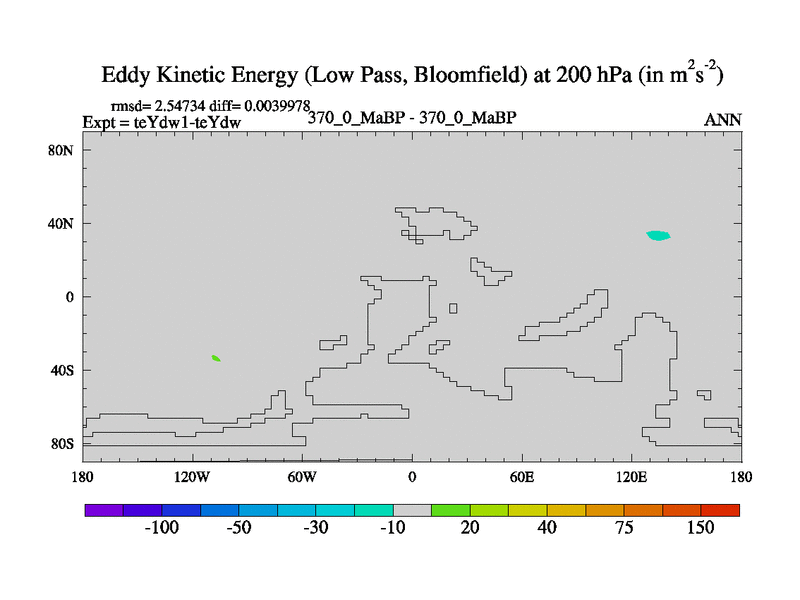
Task: Click the rmsd value text
Action: click(x=210, y=105)
